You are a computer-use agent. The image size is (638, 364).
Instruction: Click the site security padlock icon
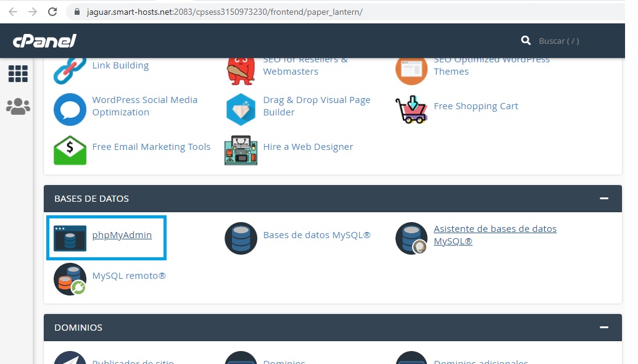click(77, 12)
